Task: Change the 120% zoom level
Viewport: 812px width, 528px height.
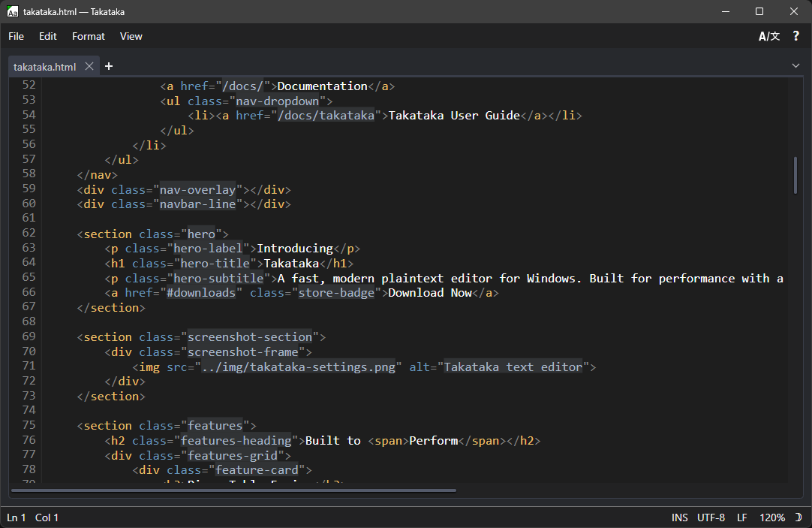Action: pos(771,517)
